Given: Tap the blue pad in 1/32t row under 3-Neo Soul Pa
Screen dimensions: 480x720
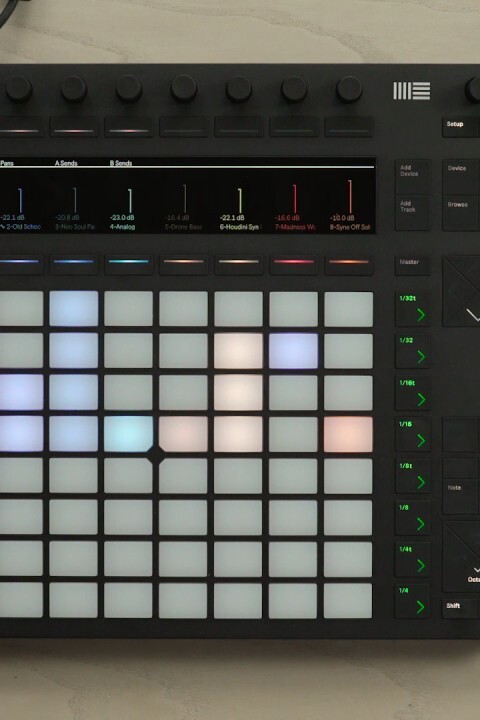Looking at the screenshot, I should click(x=74, y=309).
